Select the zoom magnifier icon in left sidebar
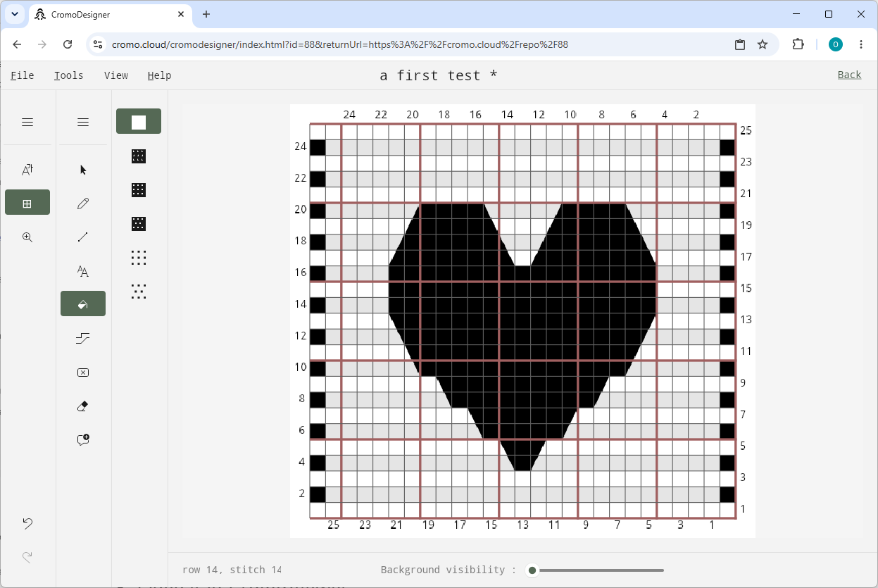The width and height of the screenshot is (878, 588). tap(27, 237)
